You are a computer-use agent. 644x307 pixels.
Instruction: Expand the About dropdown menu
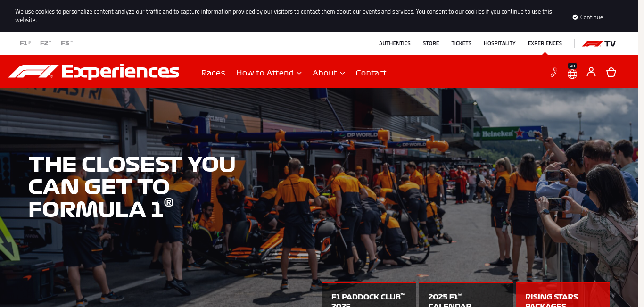pyautogui.click(x=329, y=73)
